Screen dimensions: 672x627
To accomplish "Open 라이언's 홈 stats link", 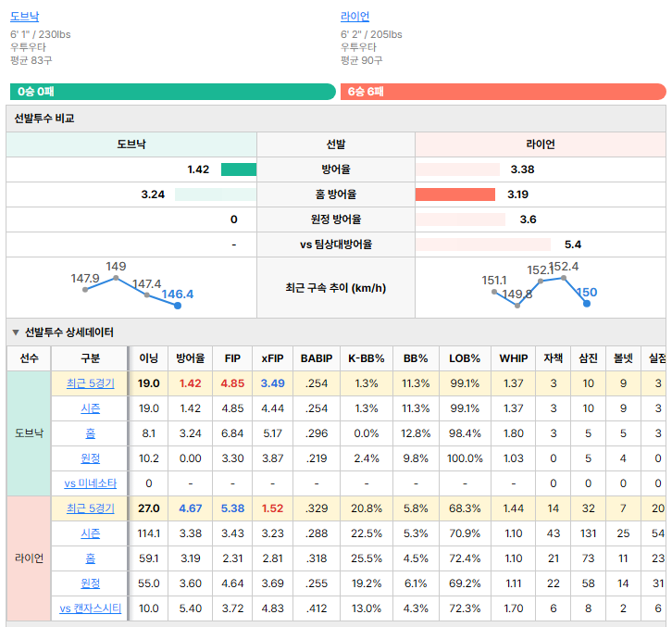I will [91, 558].
